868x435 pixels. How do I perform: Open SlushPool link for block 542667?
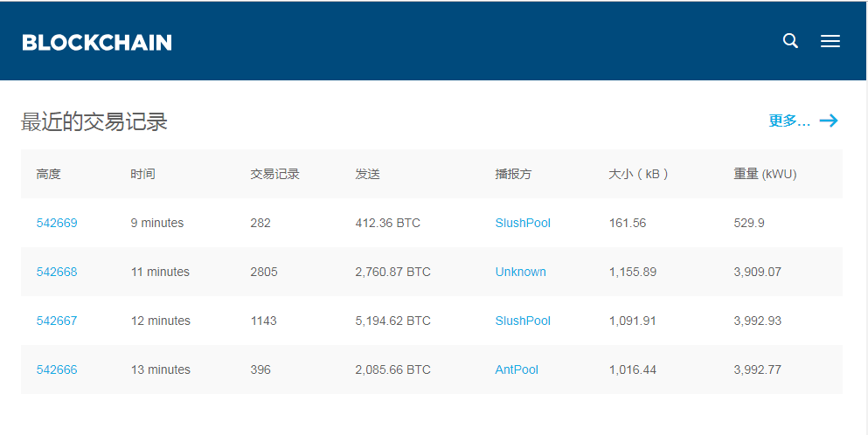tap(523, 321)
